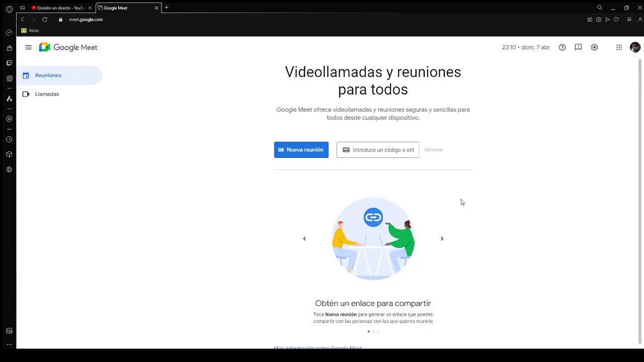Close the Google Meet tab
644x362 pixels.
pyautogui.click(x=156, y=8)
